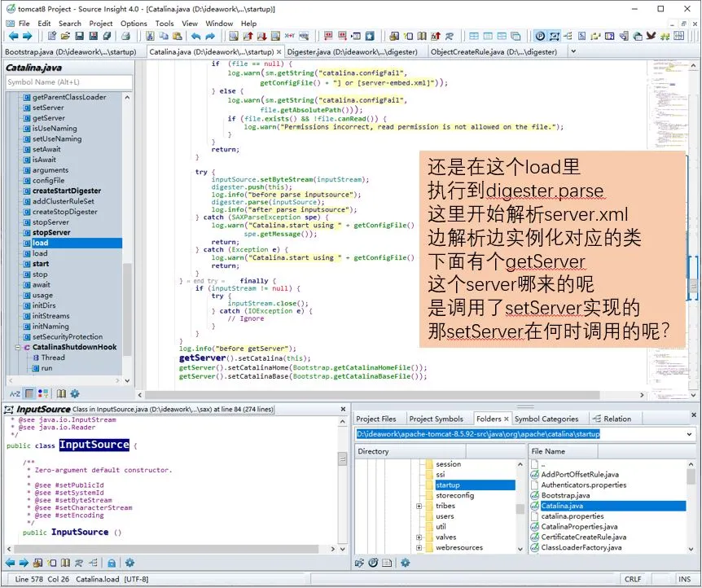
Task: Toggle the Project window 'P' toolbar button
Action: [541, 37]
